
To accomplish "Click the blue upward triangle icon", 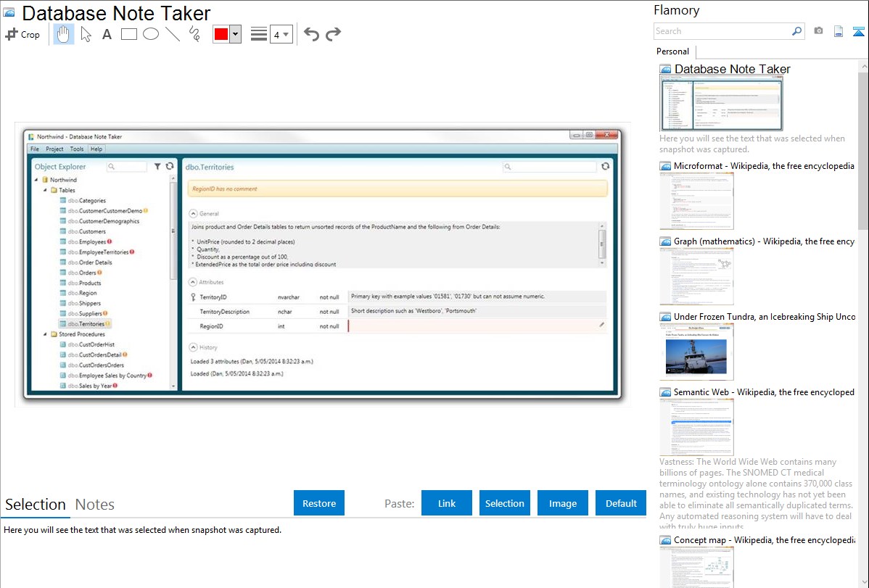I will 858,31.
